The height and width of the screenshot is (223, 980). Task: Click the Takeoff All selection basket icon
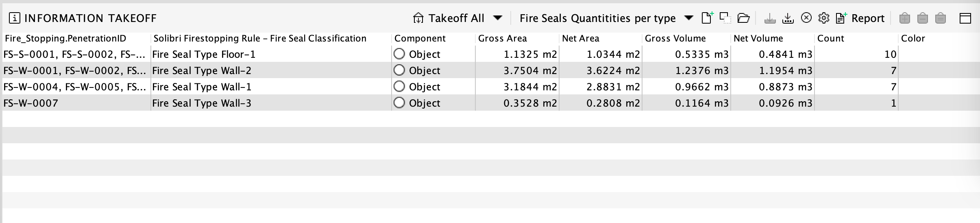click(418, 18)
